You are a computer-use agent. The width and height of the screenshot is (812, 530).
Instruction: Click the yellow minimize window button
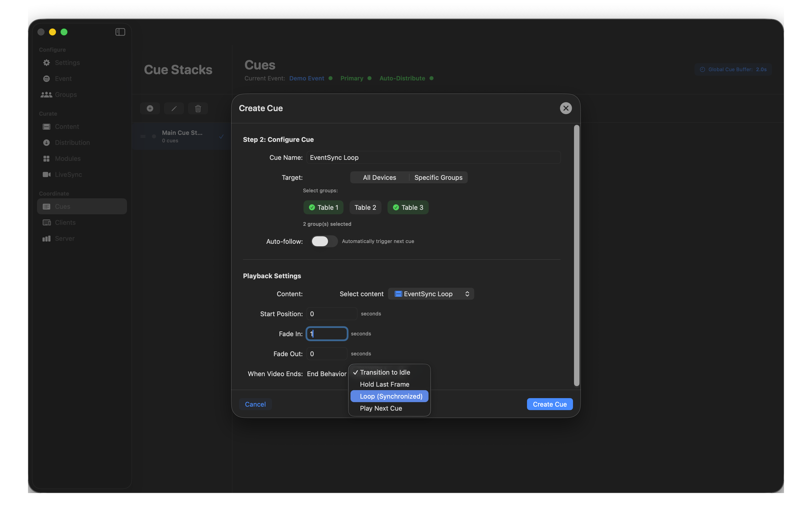(52, 32)
